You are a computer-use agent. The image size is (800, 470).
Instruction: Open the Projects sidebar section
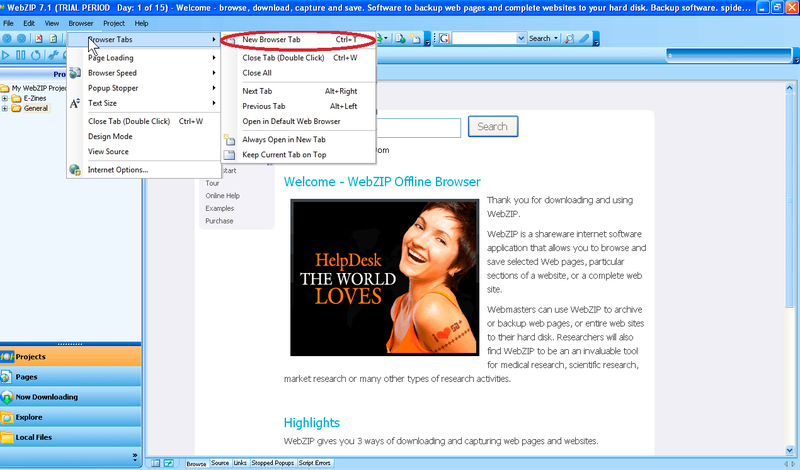click(70, 357)
